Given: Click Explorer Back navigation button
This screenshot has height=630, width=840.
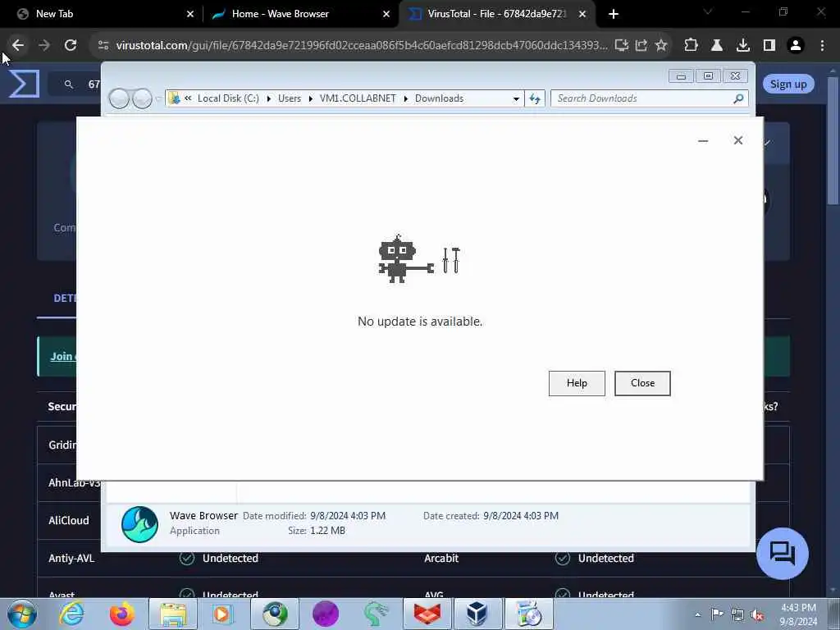Looking at the screenshot, I should coord(119,98).
